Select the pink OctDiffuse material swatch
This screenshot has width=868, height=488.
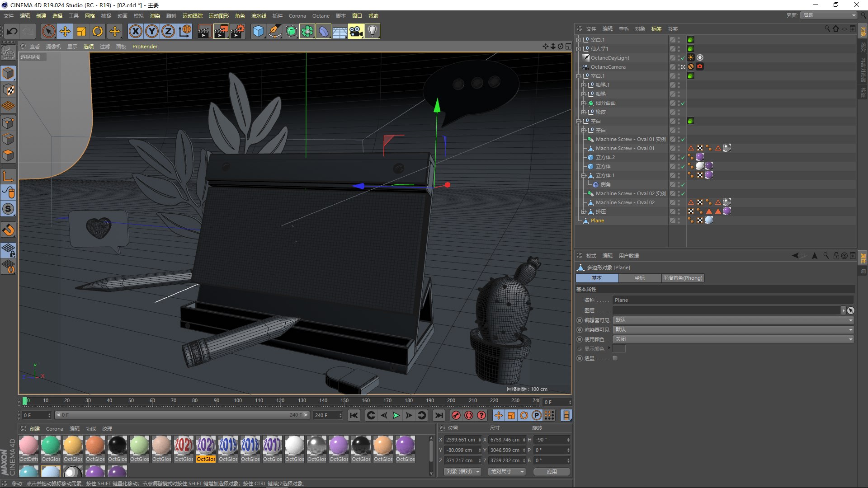point(29,446)
